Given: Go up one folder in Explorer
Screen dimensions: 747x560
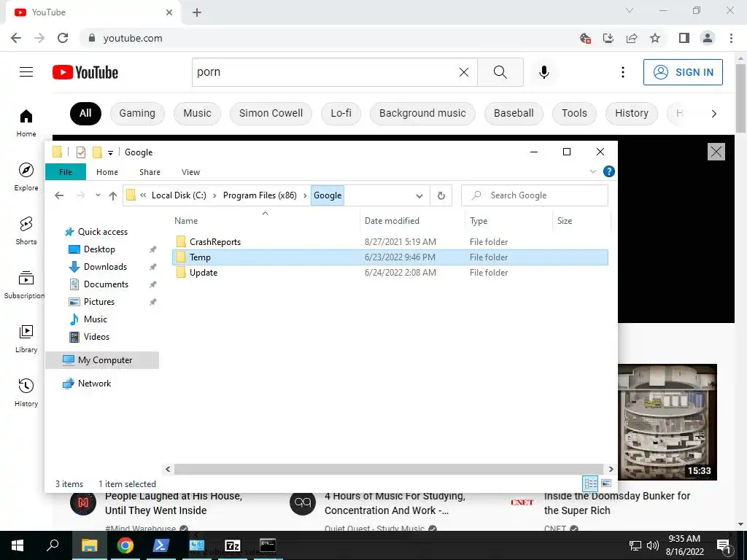Looking at the screenshot, I should point(113,195).
